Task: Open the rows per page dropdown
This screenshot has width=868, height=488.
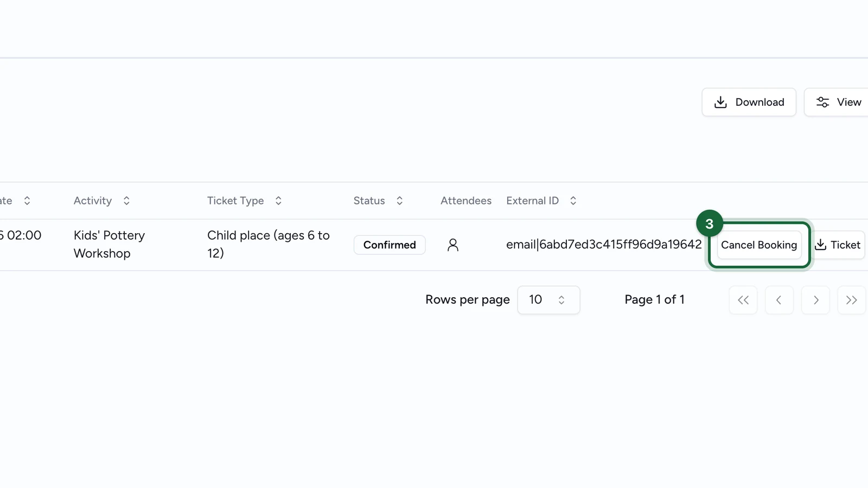Action: 548,300
